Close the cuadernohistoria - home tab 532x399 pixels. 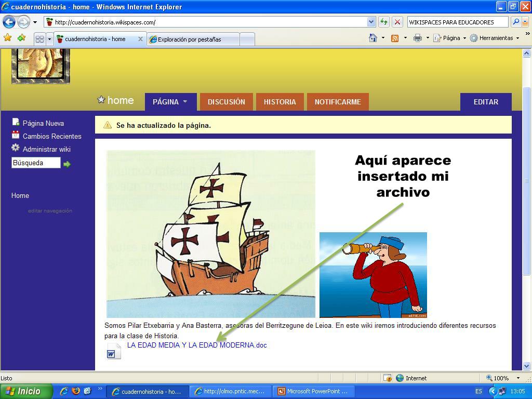click(x=140, y=39)
